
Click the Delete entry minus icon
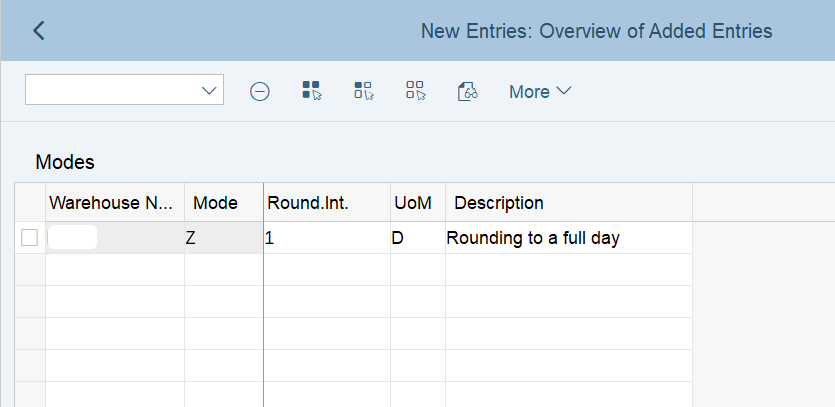tap(260, 92)
